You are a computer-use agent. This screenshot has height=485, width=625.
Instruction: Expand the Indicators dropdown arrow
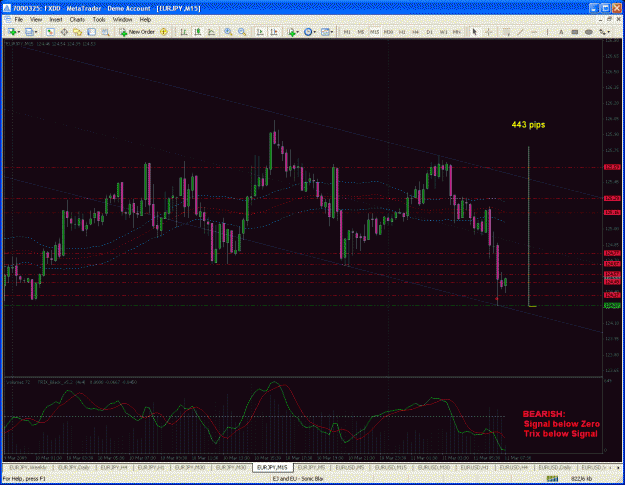297,32
